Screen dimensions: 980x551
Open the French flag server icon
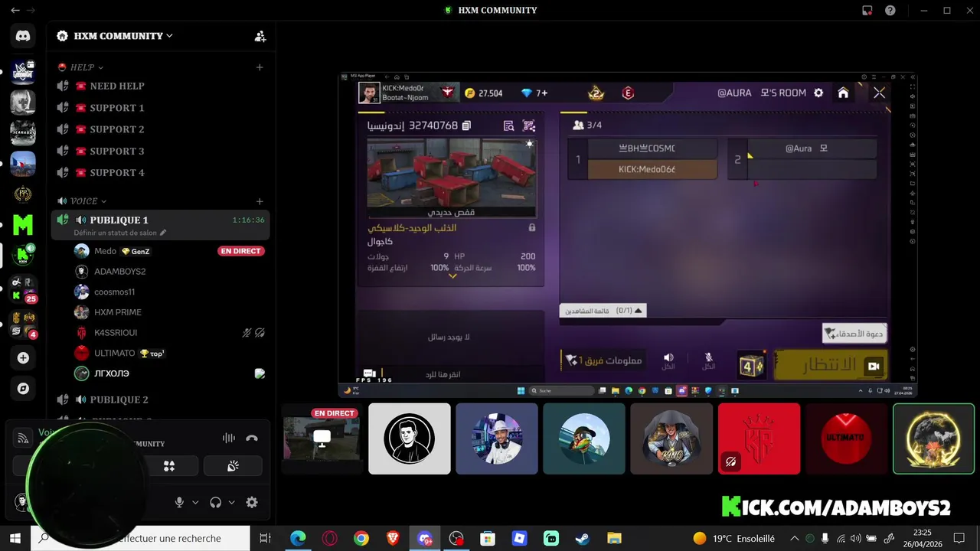pyautogui.click(x=22, y=163)
